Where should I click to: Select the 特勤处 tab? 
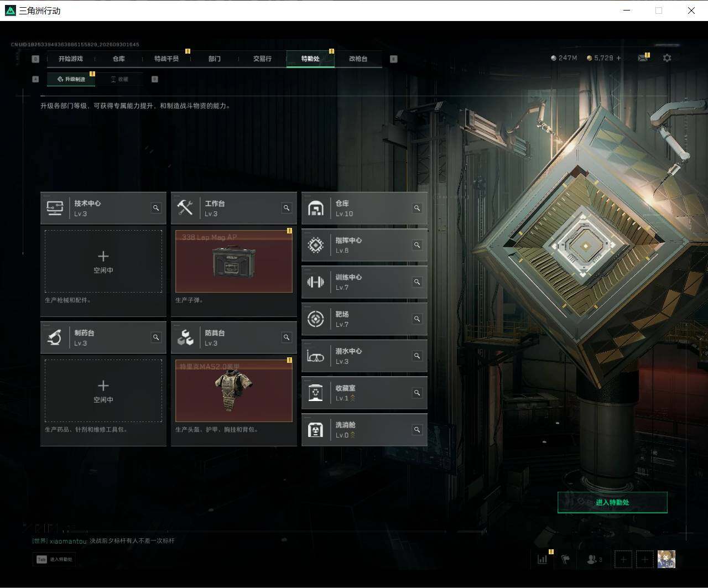pos(310,59)
